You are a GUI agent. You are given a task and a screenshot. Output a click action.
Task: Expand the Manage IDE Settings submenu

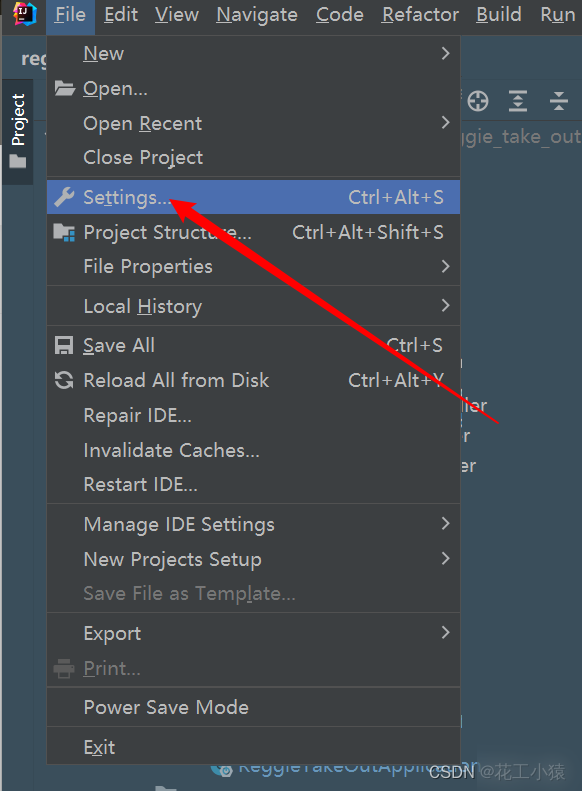[x=253, y=524]
